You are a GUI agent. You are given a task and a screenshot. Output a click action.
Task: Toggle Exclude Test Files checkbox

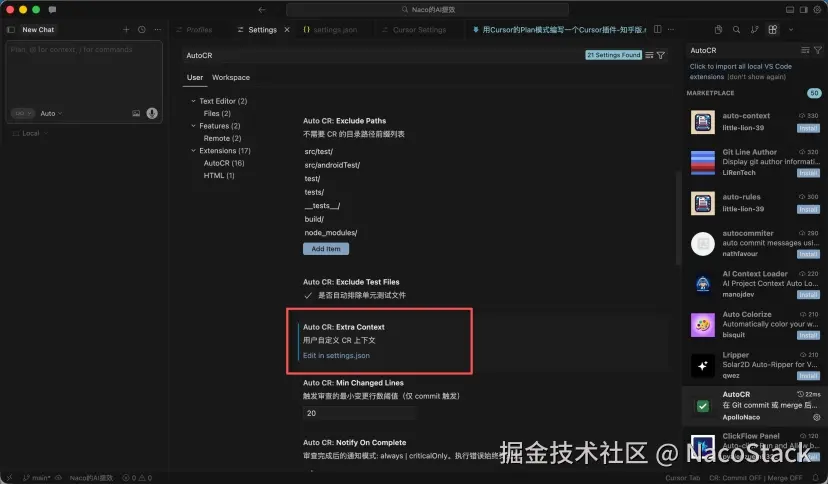pos(308,296)
